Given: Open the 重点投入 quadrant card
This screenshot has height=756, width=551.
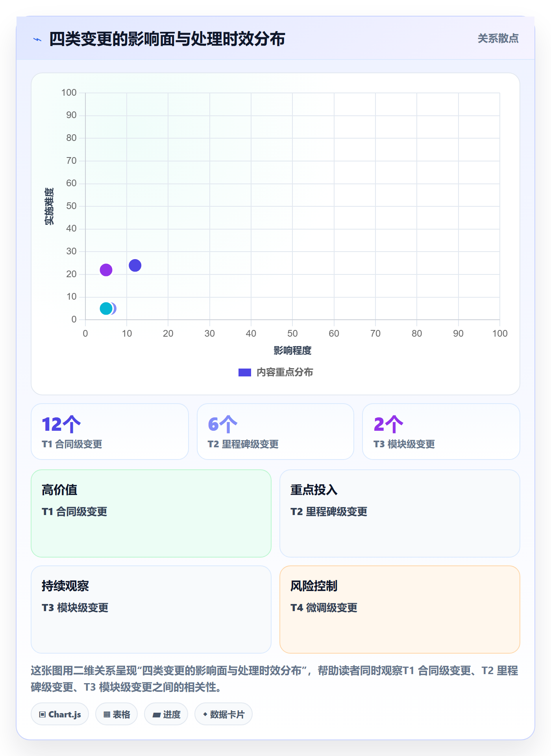Looking at the screenshot, I should point(400,513).
